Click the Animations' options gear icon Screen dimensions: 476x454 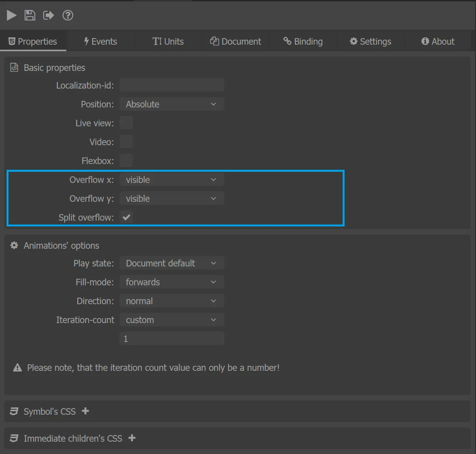[x=14, y=245]
